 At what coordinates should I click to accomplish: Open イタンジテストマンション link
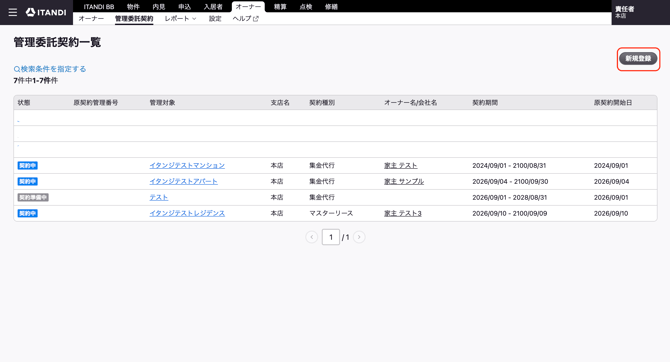(x=187, y=165)
